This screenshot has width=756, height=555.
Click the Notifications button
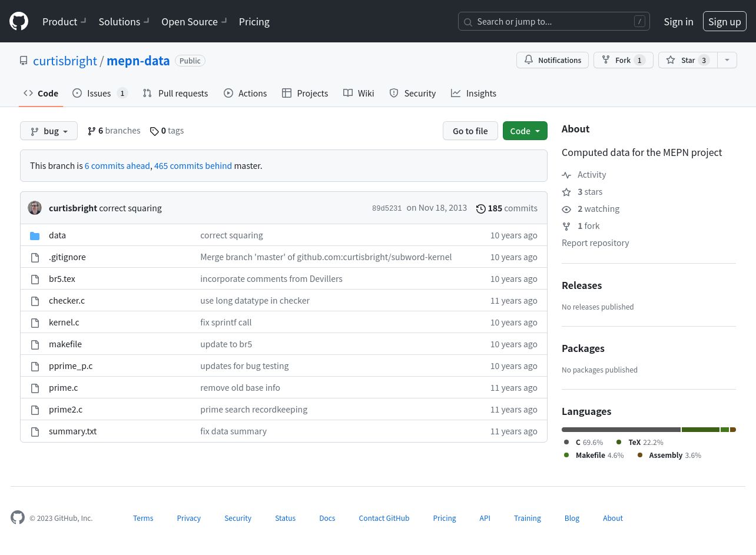552,60
